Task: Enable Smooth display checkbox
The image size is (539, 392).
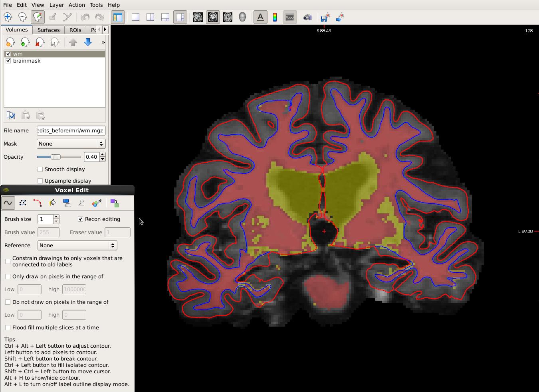Action: coord(40,169)
